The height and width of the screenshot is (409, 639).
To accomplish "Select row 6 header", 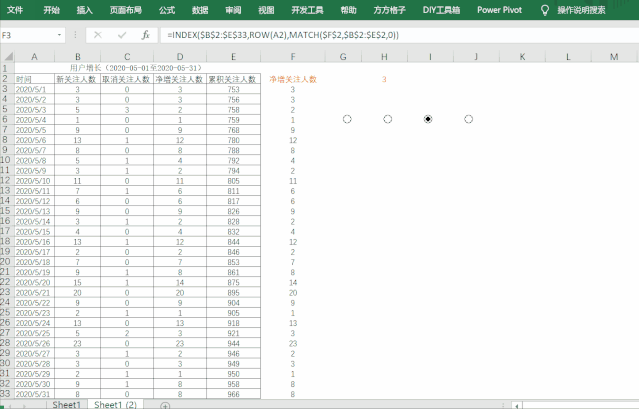I will coord(5,119).
